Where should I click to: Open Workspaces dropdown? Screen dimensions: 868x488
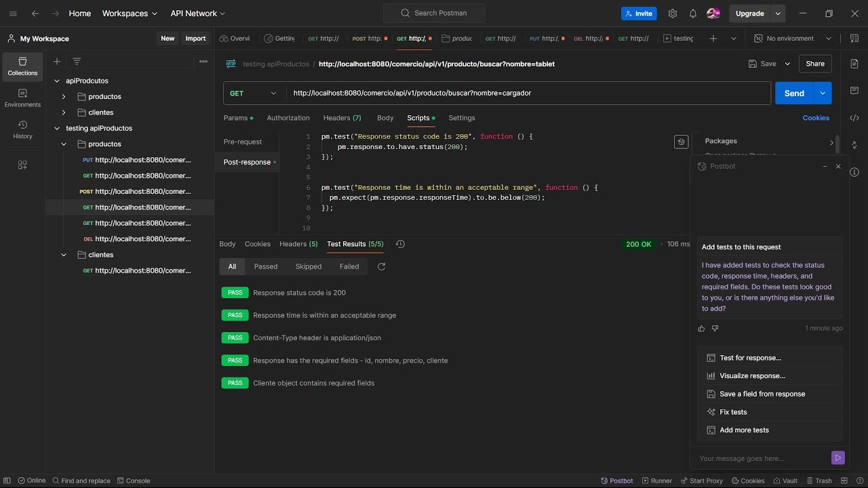tap(130, 14)
